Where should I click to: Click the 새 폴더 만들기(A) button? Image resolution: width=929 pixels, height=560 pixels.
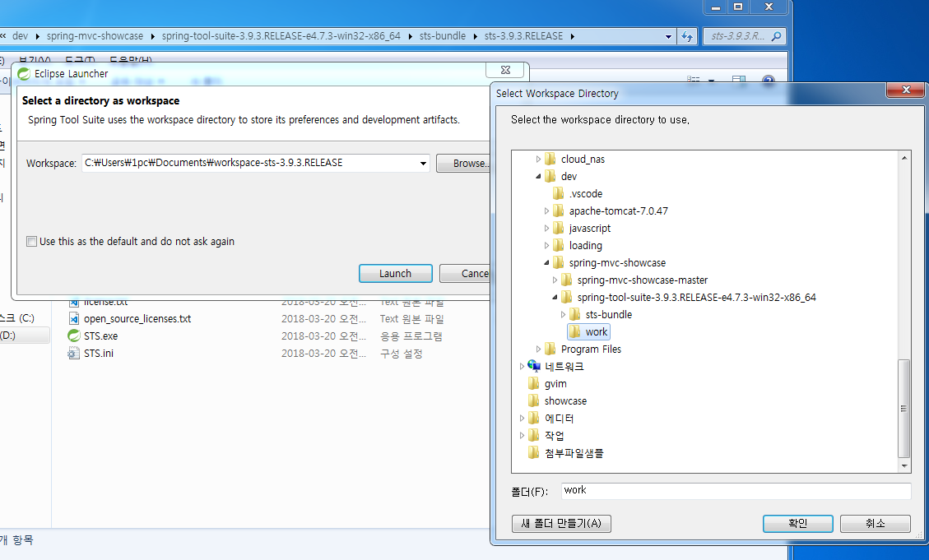(x=561, y=523)
